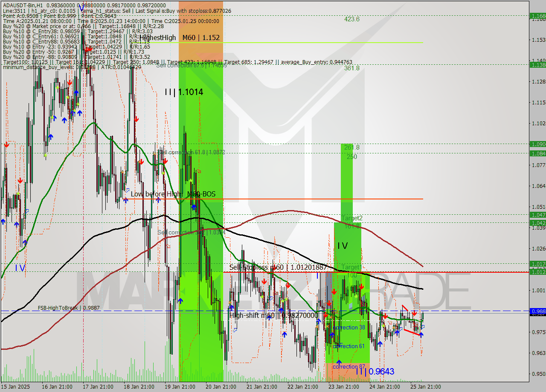Click 'Sell correction 61.8 | 1.0872' label
546x392 pixels.
point(191,152)
